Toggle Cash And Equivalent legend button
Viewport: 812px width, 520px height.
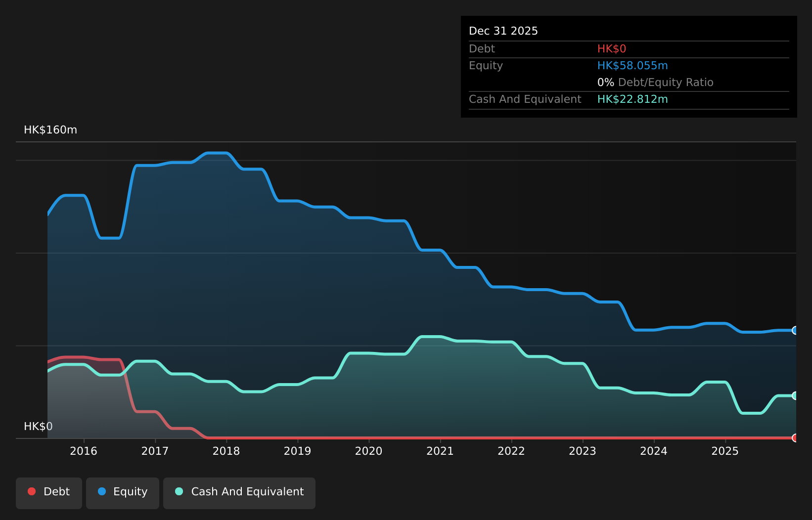tap(239, 493)
